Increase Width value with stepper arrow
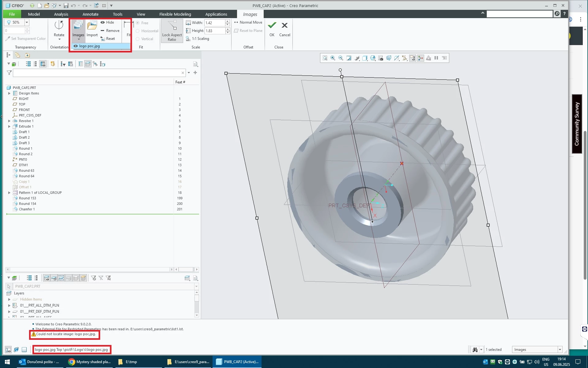The width and height of the screenshot is (588, 368). (x=228, y=21)
